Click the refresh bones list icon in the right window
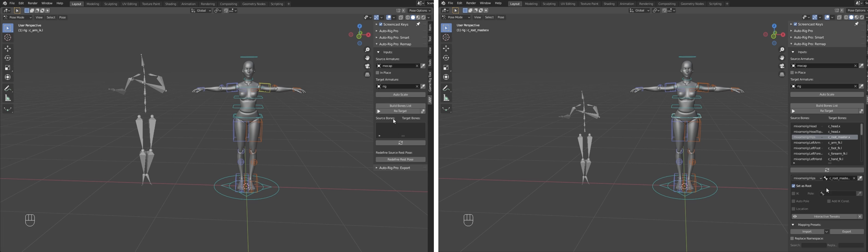 [827, 170]
